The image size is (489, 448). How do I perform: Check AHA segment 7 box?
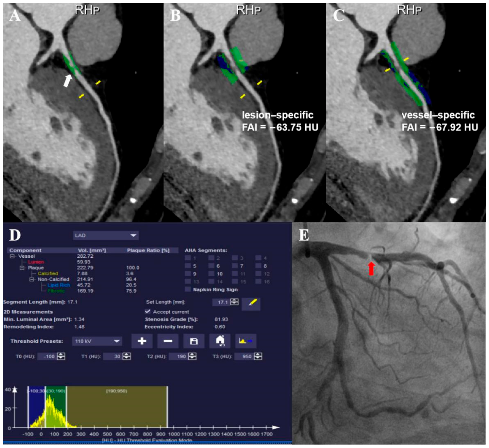[x=235, y=266]
